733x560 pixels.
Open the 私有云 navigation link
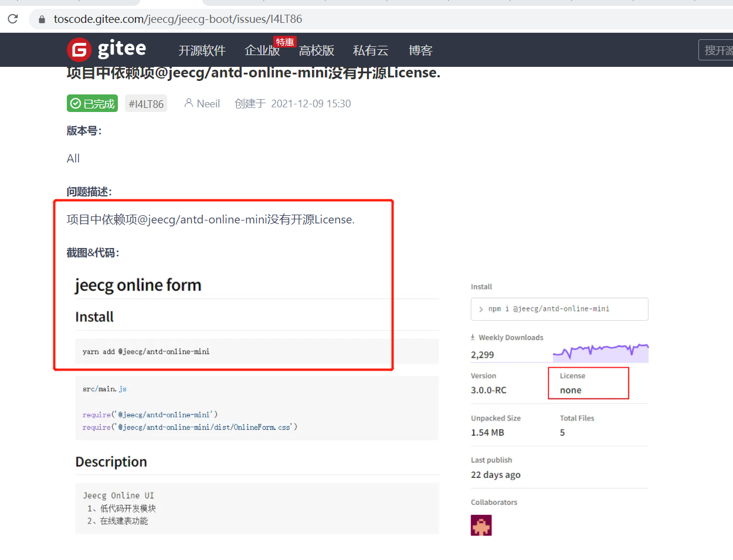pyautogui.click(x=371, y=50)
